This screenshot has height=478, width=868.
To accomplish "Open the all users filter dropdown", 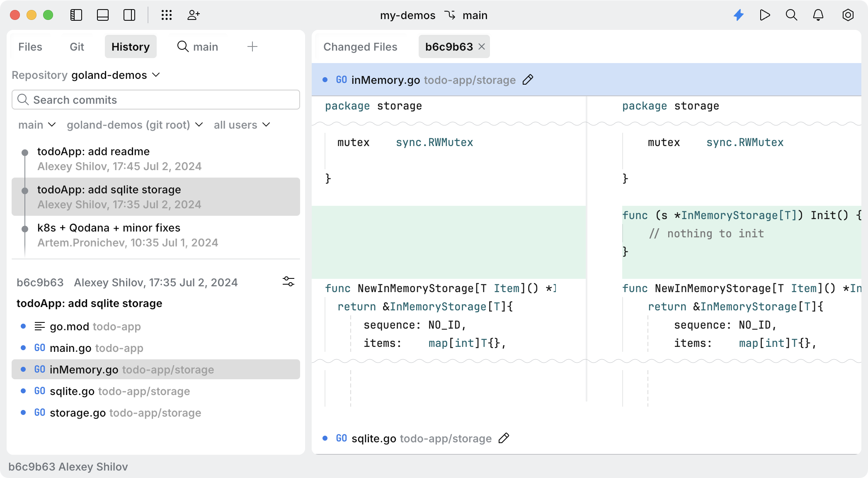I will pos(242,125).
